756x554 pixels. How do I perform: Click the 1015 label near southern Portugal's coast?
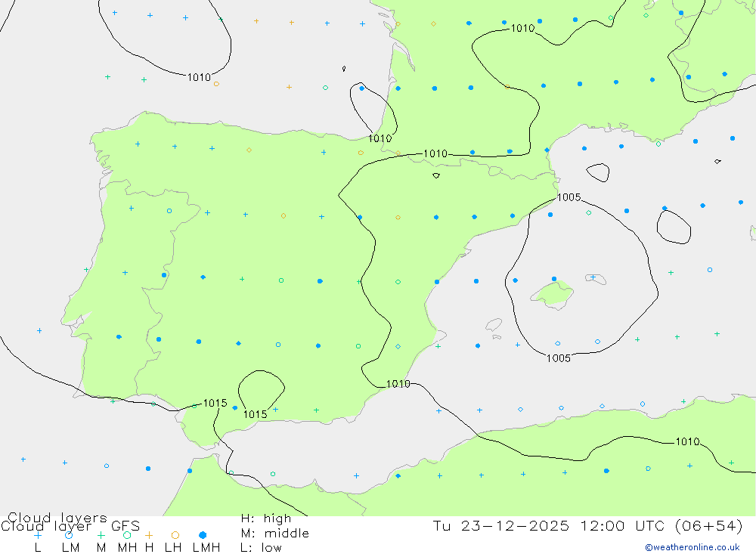pos(215,403)
